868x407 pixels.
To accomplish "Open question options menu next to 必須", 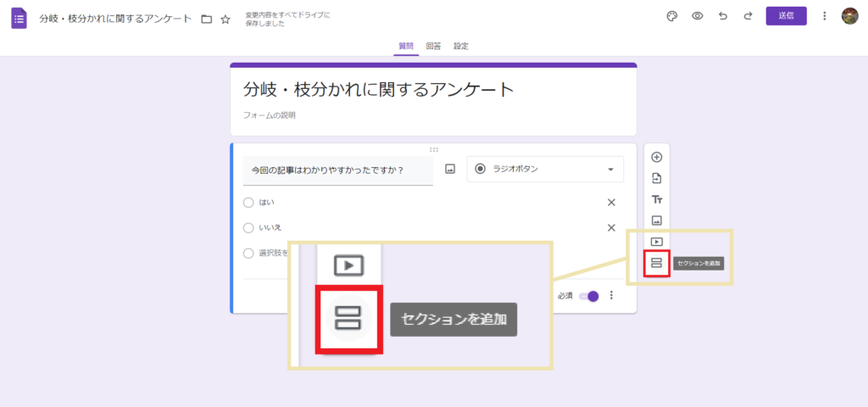I will click(611, 296).
